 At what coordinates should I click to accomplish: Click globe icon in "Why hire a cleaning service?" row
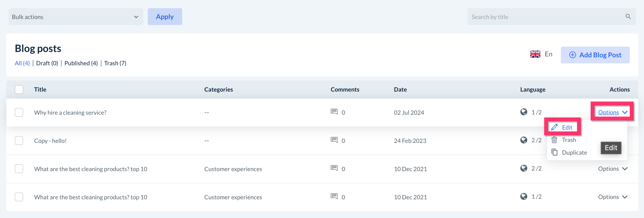tap(524, 112)
